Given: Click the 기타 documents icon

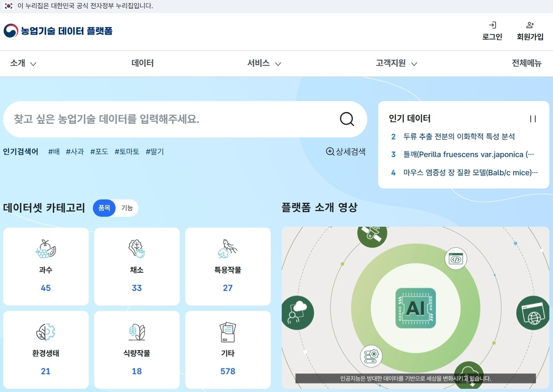Looking at the screenshot, I should pyautogui.click(x=228, y=332).
